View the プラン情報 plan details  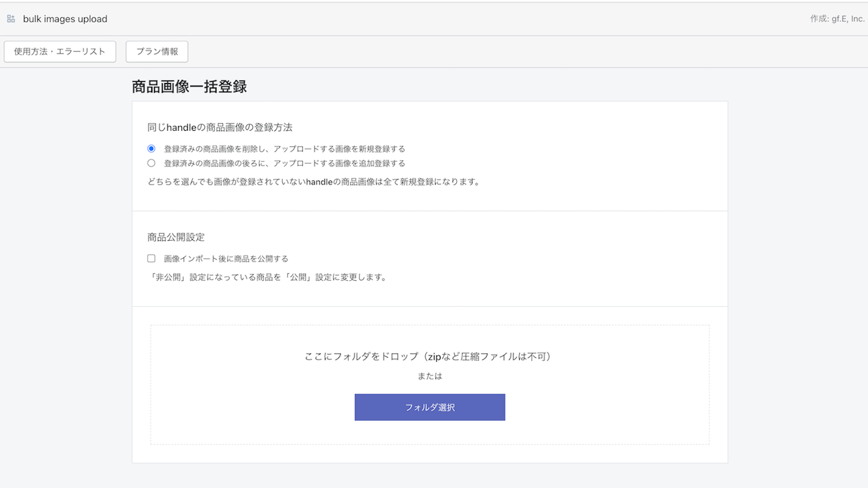click(x=156, y=52)
